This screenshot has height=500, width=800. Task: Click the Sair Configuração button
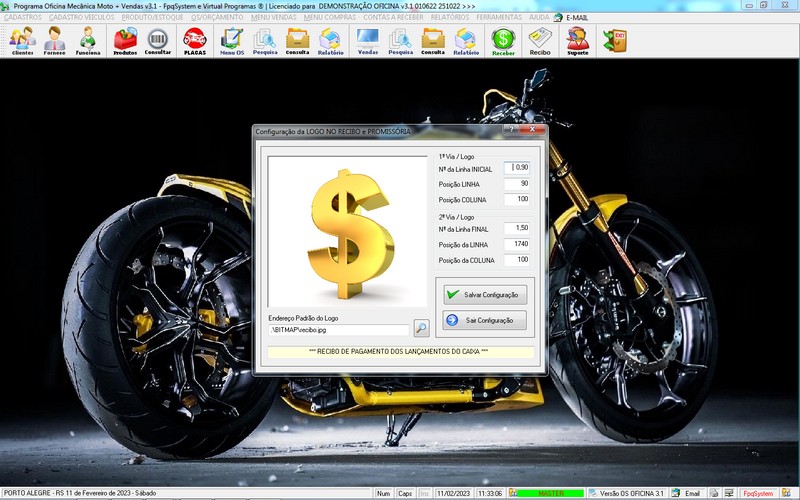[x=485, y=320]
